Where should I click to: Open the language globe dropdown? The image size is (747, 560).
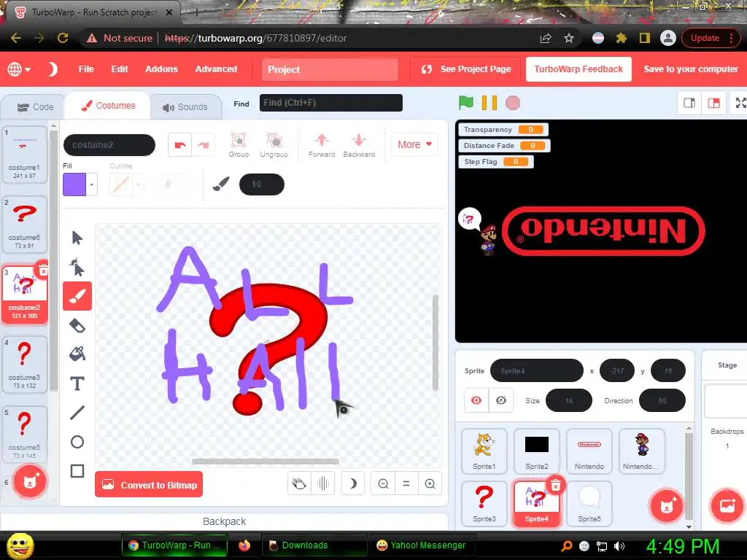coord(18,69)
